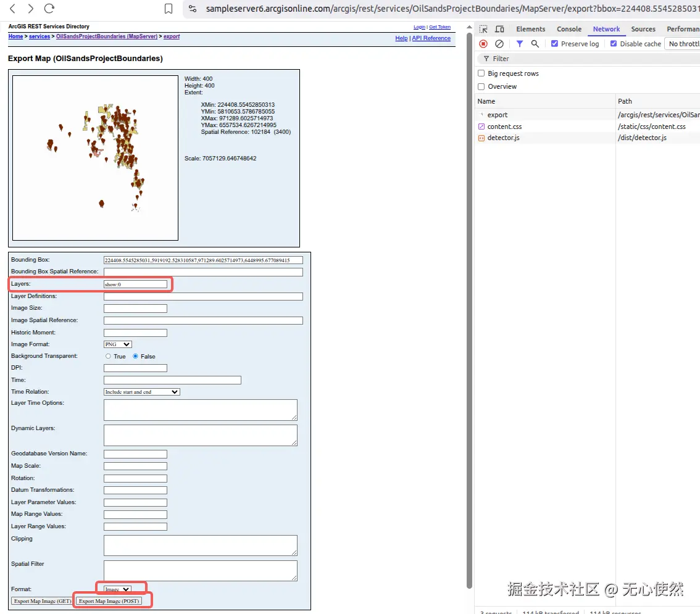The height and width of the screenshot is (614, 700).
Task: Open the network search magnifier
Action: tap(535, 44)
